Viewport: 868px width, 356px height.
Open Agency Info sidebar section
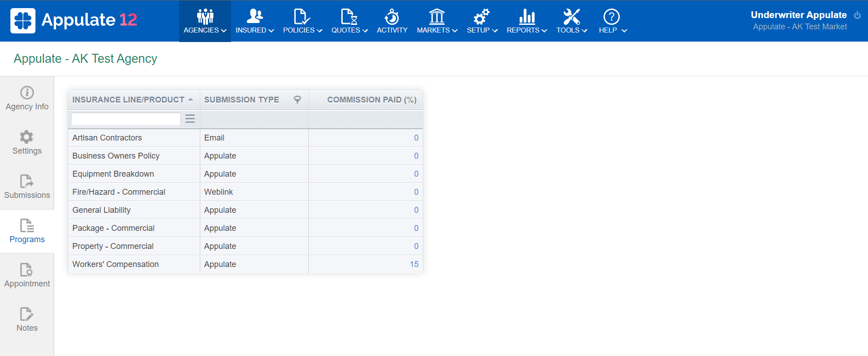pos(27,98)
